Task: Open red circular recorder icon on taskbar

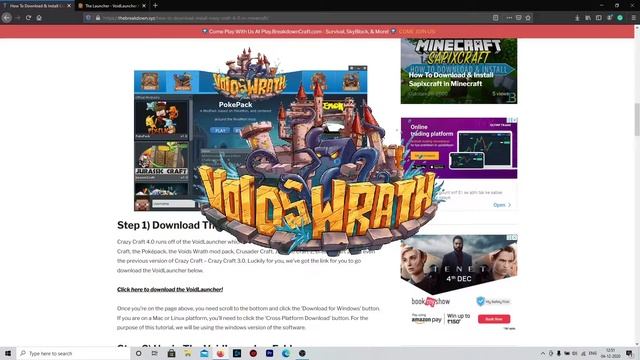Action: [253, 353]
